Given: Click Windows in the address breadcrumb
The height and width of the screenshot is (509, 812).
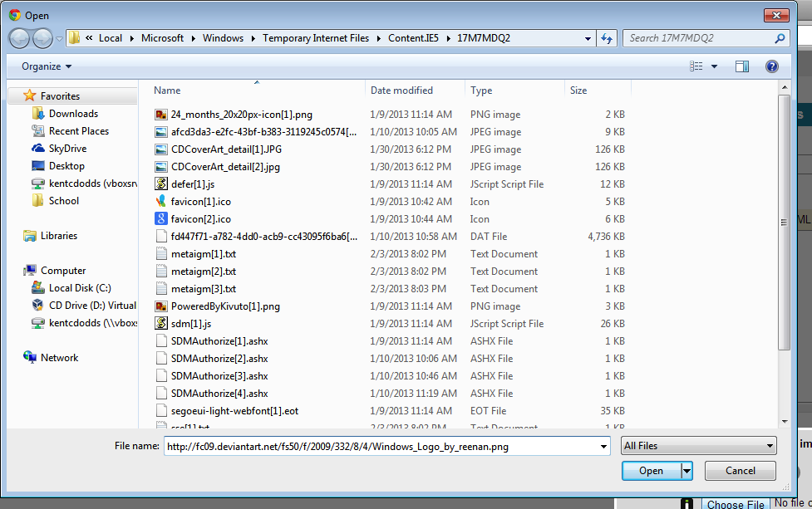Looking at the screenshot, I should tap(224, 38).
